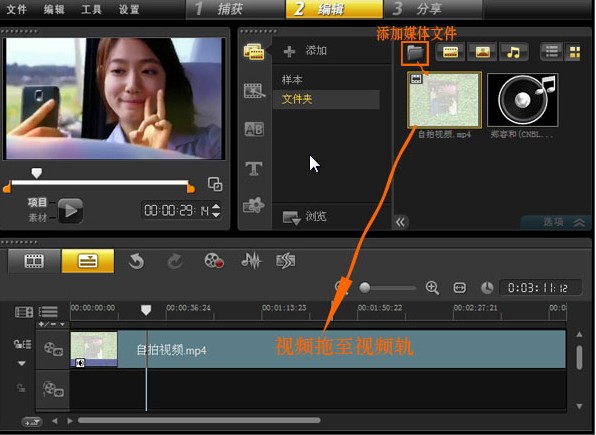This screenshot has height=435, width=596.
Task: Select 素材 playback mode
Action: pos(37,218)
